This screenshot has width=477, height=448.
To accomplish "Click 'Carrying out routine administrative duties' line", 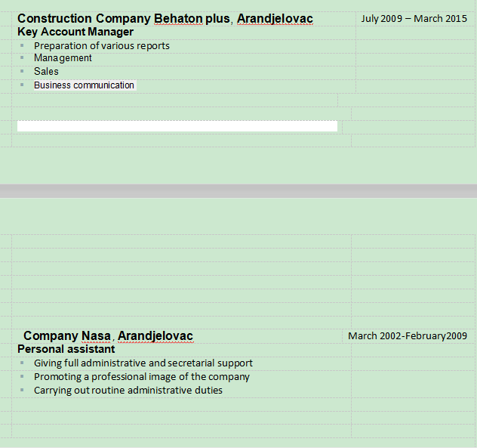I will [x=128, y=391].
